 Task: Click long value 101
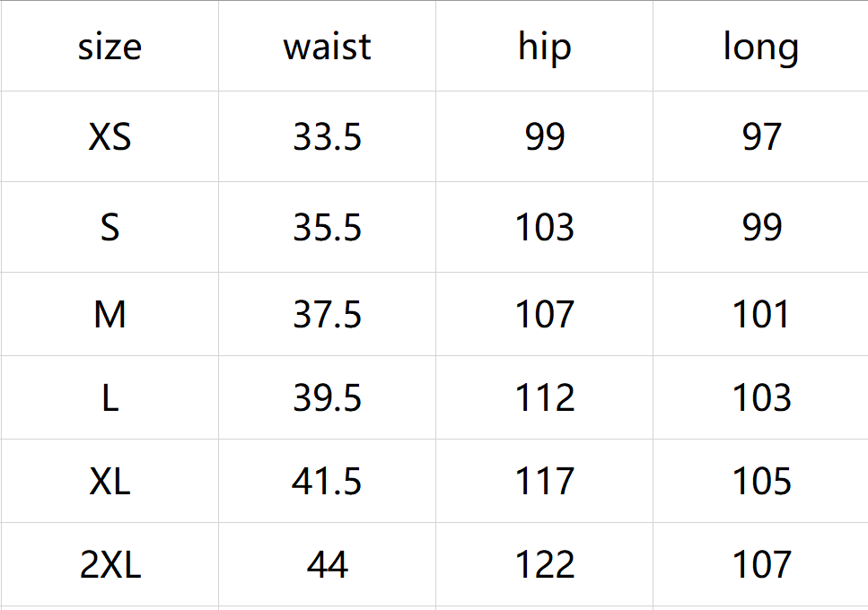pos(761,315)
